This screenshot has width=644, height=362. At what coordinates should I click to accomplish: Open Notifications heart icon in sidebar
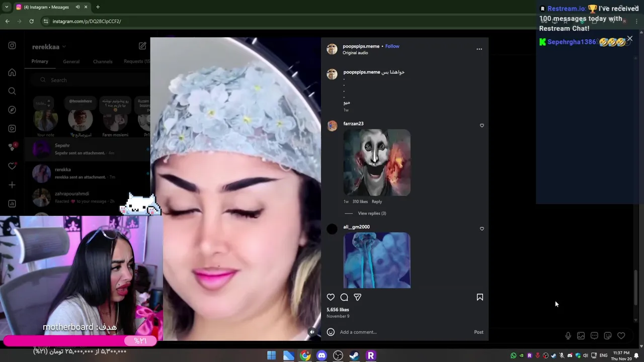[12, 166]
